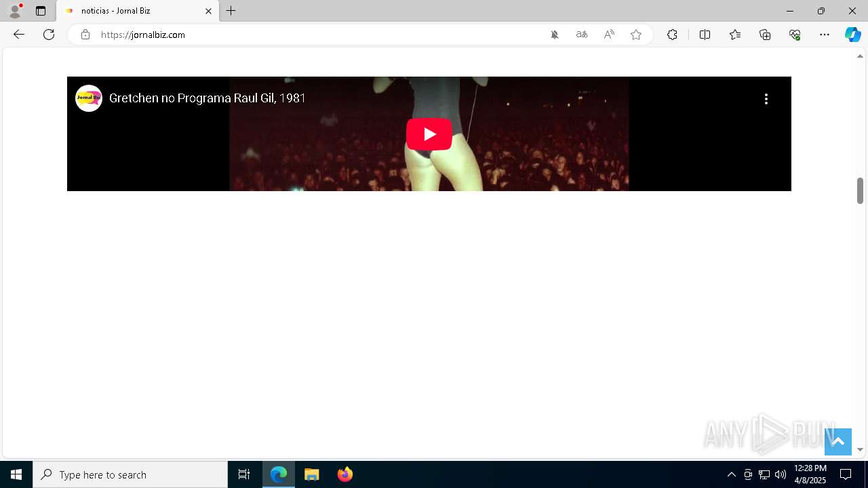Open the Favorites list
This screenshot has width=868, height=488.
(735, 35)
